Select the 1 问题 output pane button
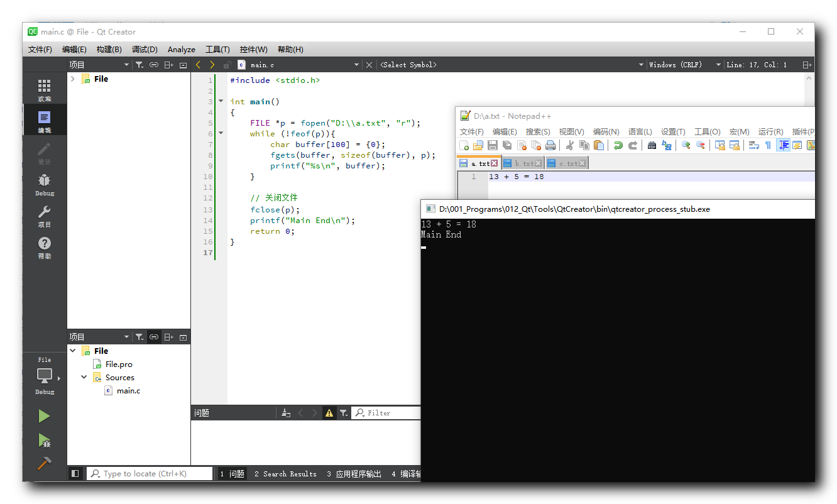This screenshot has width=837, height=504. pos(232,474)
